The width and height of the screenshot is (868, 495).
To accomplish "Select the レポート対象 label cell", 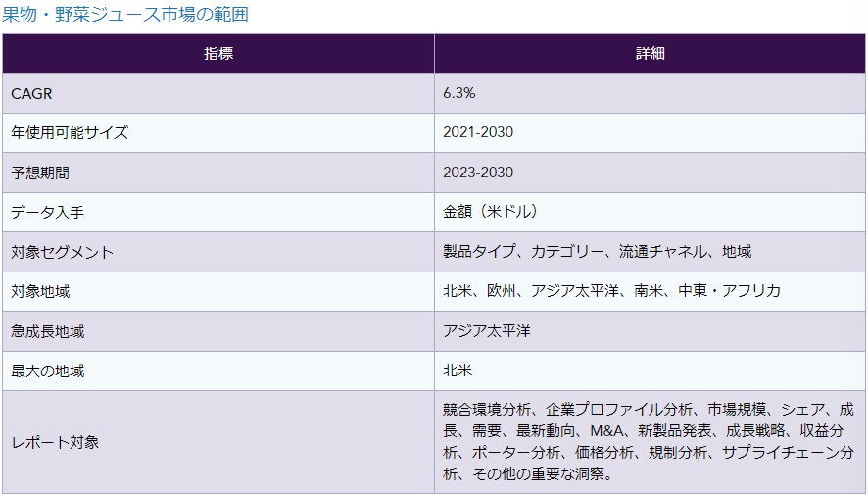I will [55, 442].
